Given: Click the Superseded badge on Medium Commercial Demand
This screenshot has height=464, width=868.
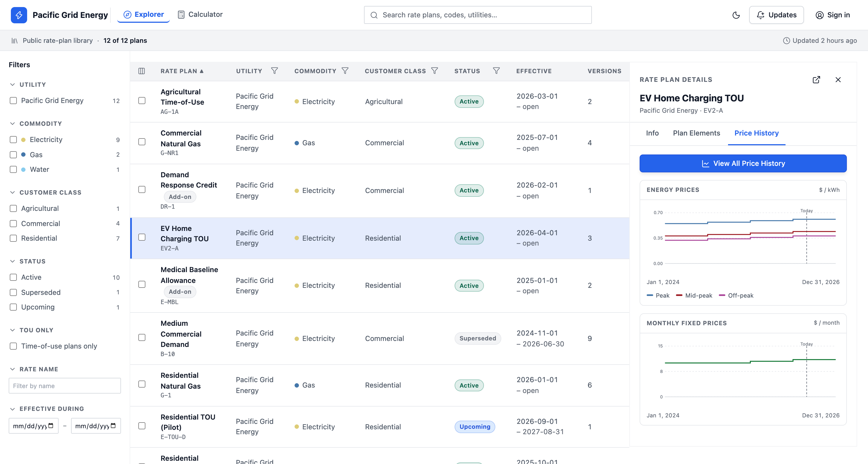Looking at the screenshot, I should [477, 339].
